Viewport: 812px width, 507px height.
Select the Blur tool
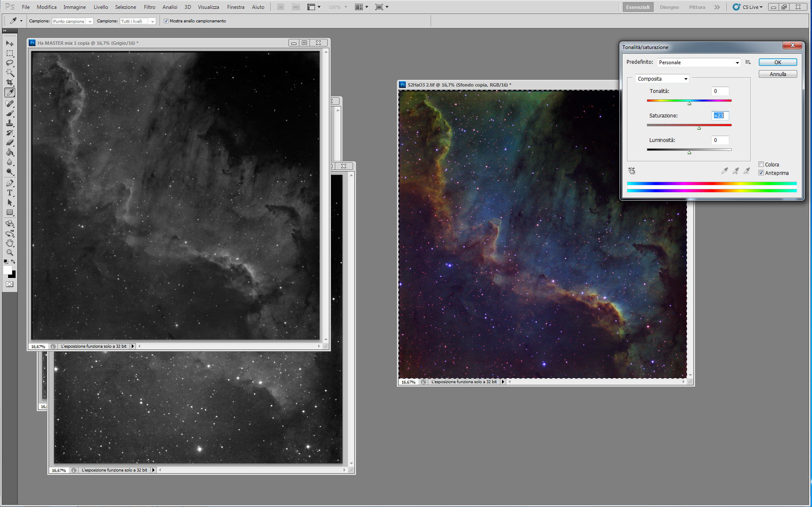click(10, 162)
